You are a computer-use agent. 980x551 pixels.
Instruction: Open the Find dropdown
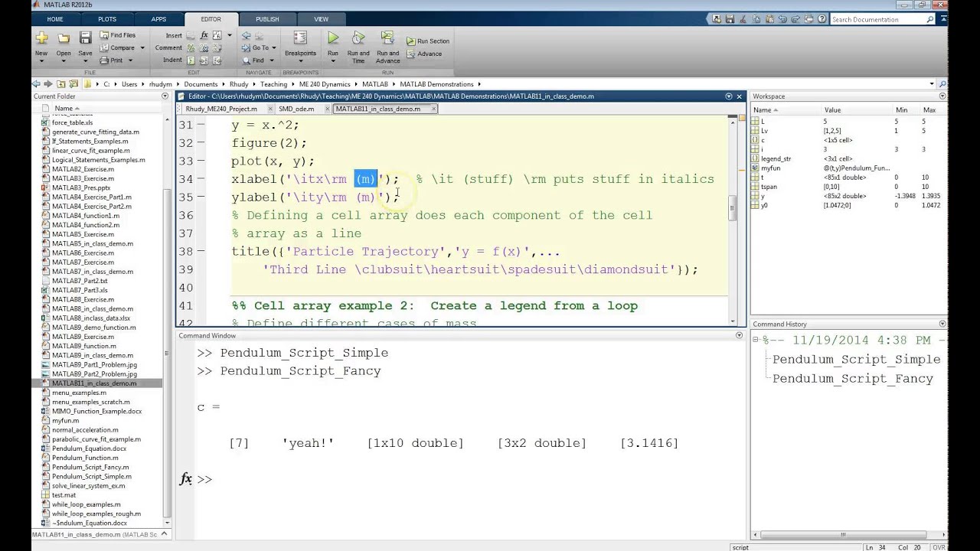[x=258, y=60]
